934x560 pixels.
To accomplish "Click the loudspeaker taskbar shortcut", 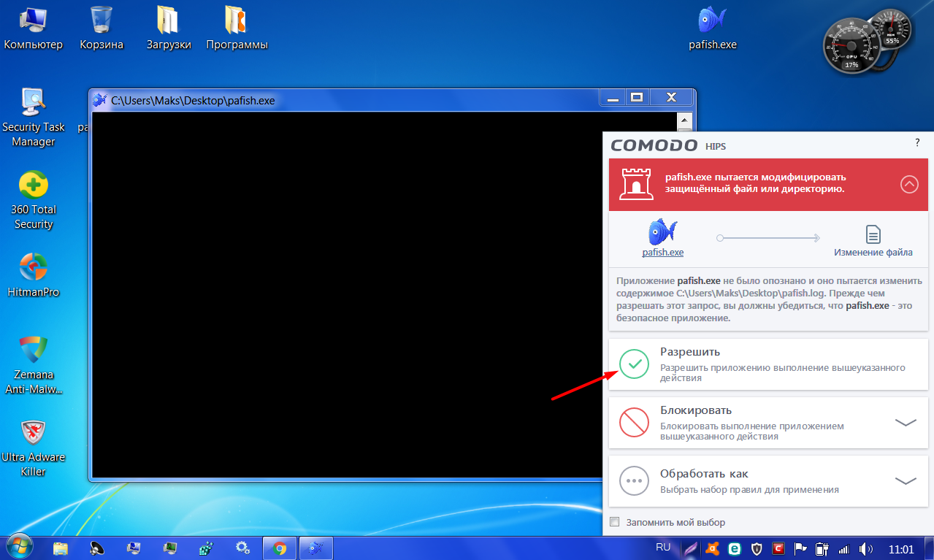I will click(97, 548).
